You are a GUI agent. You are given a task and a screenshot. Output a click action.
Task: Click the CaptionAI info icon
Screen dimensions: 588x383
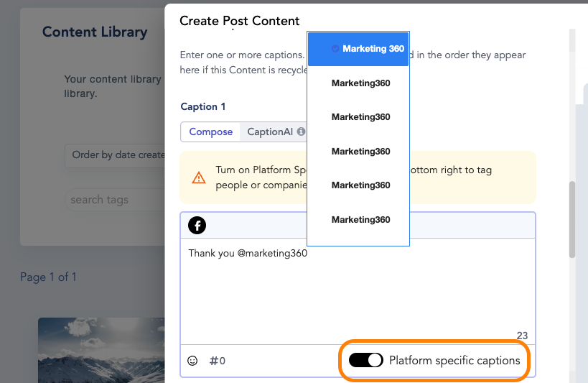[301, 131]
